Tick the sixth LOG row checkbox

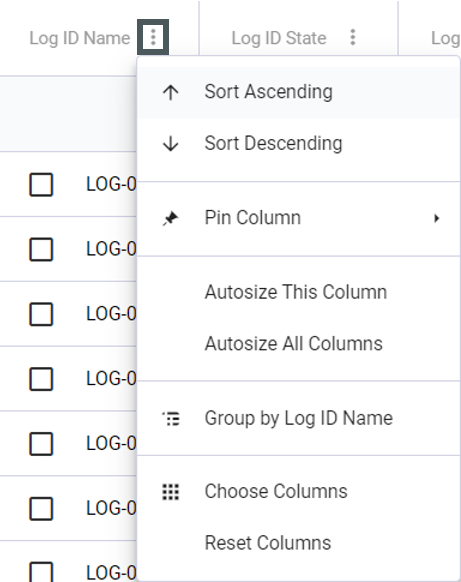(41, 509)
